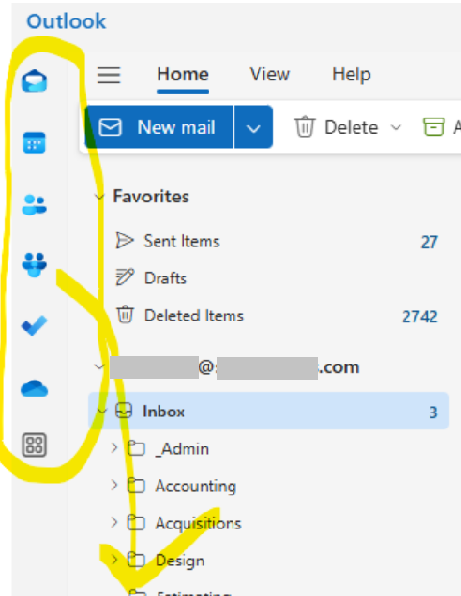Toggle the hamburger navigation pane button

coord(109,74)
